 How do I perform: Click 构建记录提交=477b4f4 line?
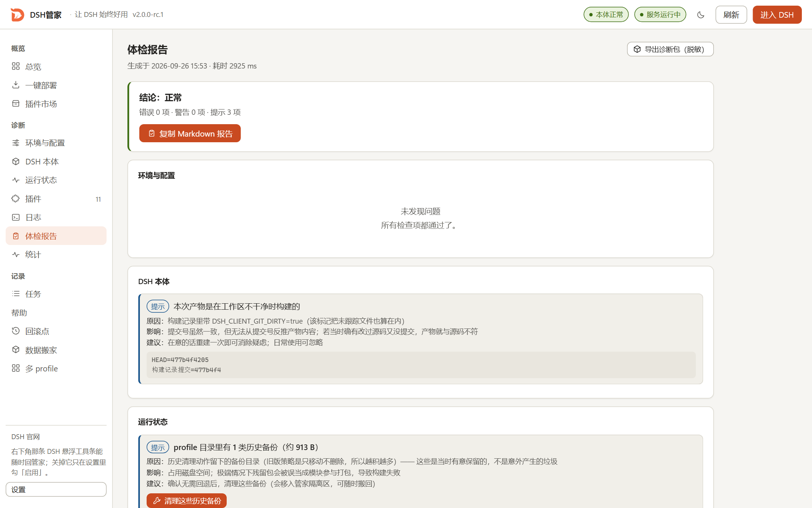pyautogui.click(x=186, y=370)
